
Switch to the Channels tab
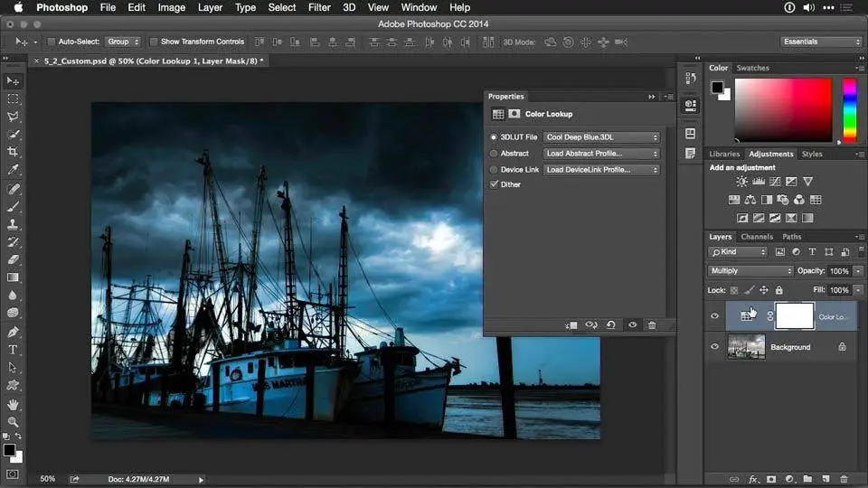pyautogui.click(x=757, y=237)
